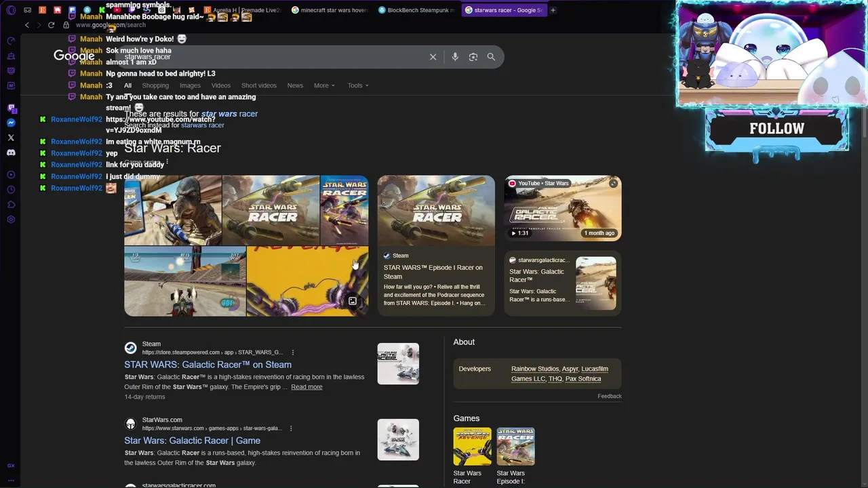868x488 pixels.
Task: Submit search with magnifying glass icon
Action: (491, 57)
